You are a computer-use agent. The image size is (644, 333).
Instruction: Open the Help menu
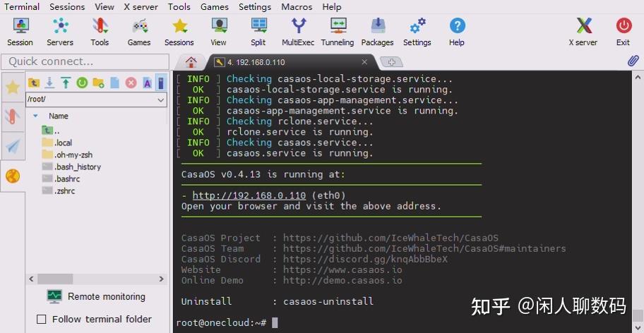[331, 7]
